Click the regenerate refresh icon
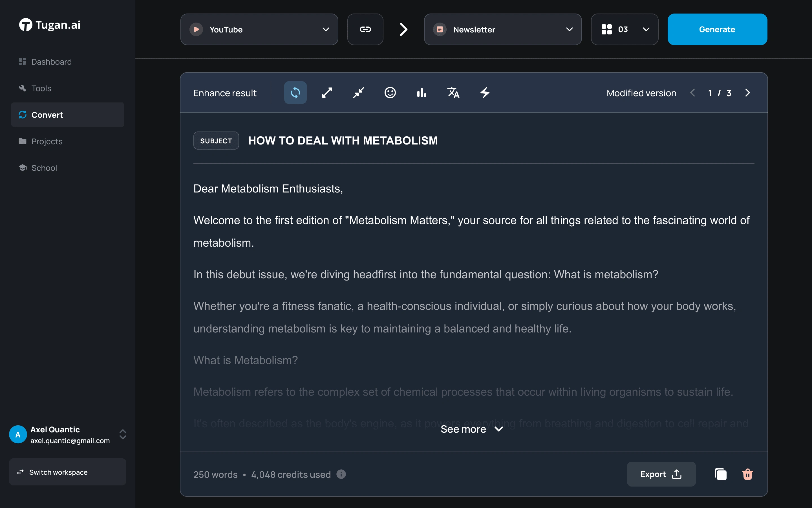812x508 pixels. (x=295, y=93)
